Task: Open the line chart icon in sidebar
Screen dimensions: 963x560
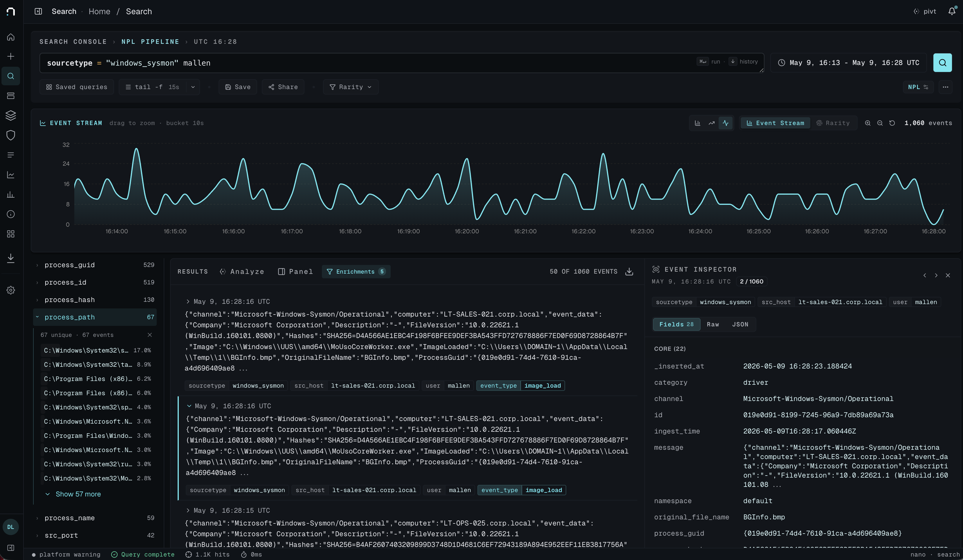Action: click(11, 175)
